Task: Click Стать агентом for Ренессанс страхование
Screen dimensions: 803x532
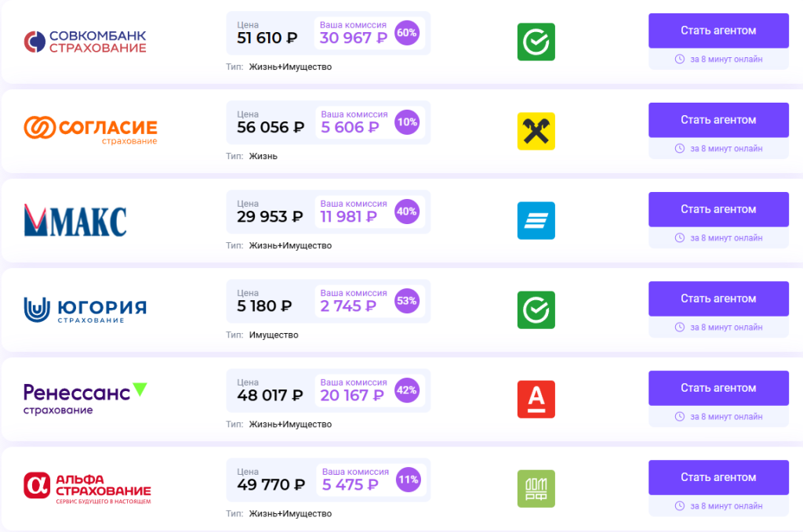Action: [718, 388]
